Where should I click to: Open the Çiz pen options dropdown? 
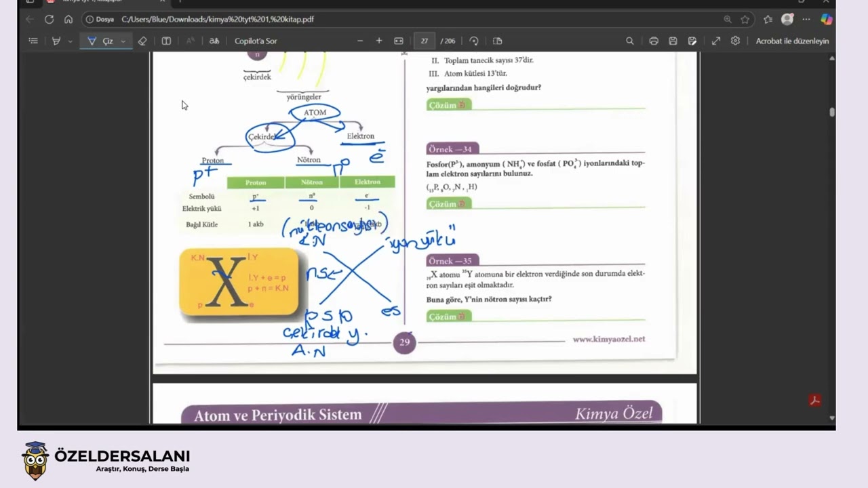123,41
